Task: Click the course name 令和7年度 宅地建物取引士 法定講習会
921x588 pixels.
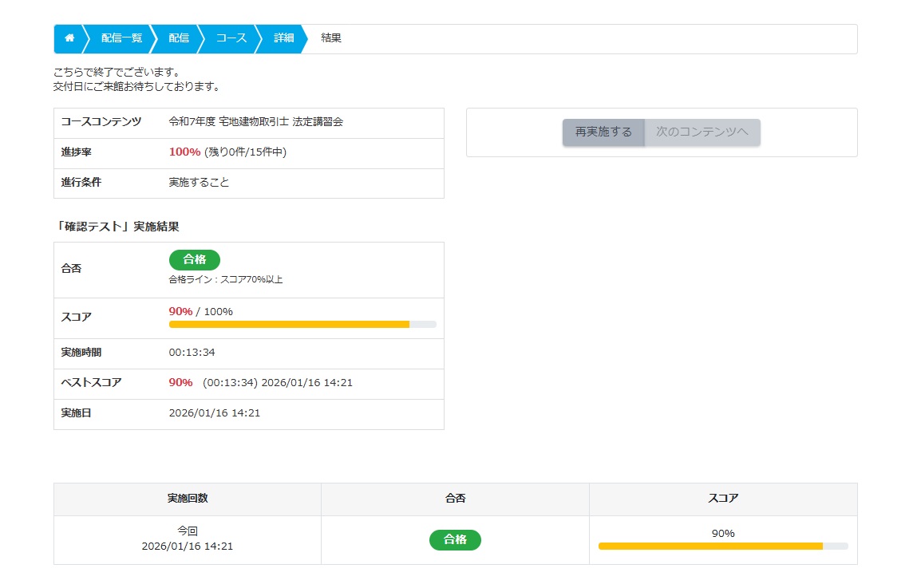Action: coord(256,122)
